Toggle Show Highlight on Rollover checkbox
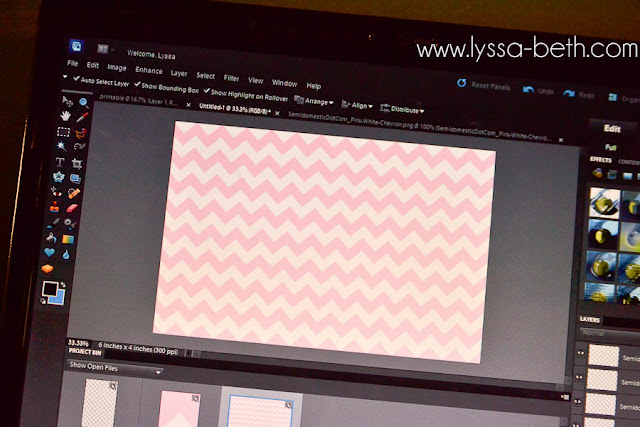Viewport: 640px width, 427px height. click(207, 91)
